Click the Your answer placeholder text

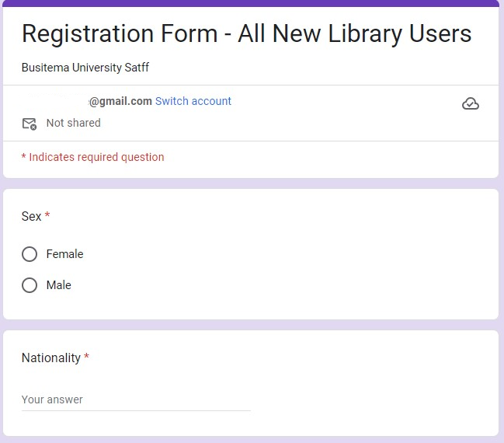click(x=52, y=399)
